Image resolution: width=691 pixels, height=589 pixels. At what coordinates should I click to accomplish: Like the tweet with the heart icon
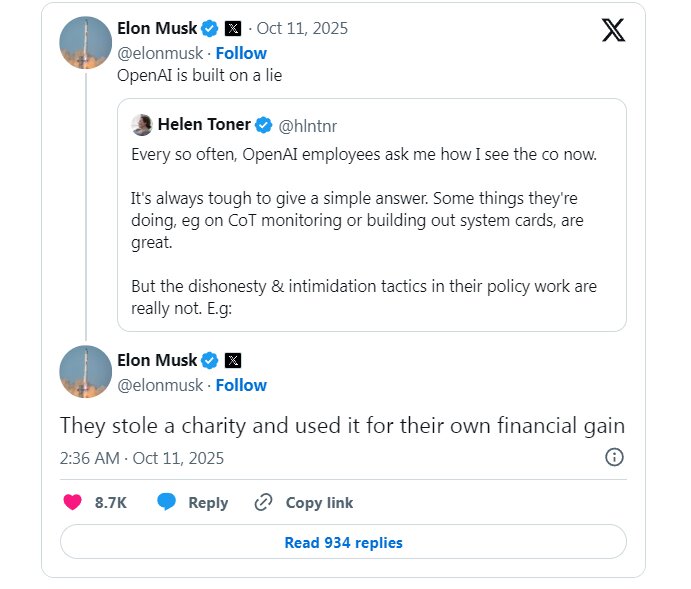72,502
